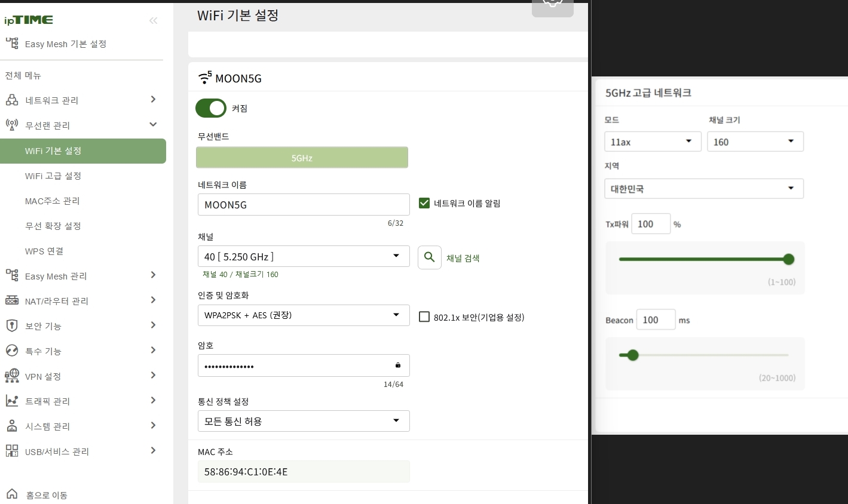Collapse the 무선랜 관리 menu chevron
Screen dimensions: 848x504
coord(153,124)
